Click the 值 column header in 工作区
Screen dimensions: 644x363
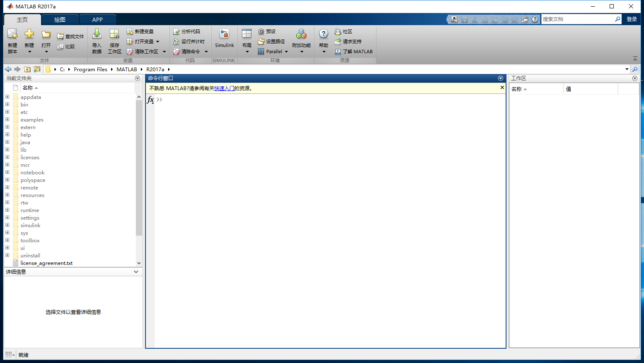[590, 89]
